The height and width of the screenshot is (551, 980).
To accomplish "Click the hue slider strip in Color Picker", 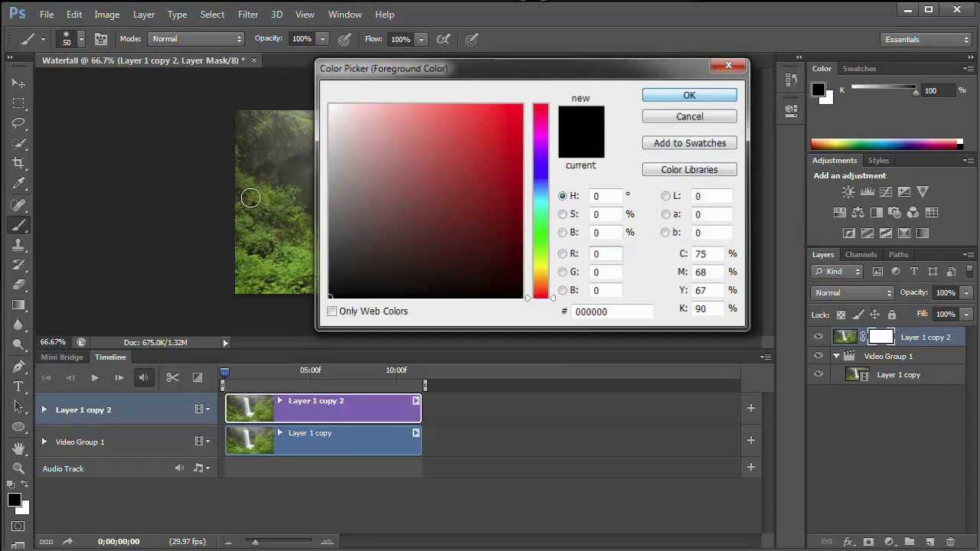I will [541, 201].
